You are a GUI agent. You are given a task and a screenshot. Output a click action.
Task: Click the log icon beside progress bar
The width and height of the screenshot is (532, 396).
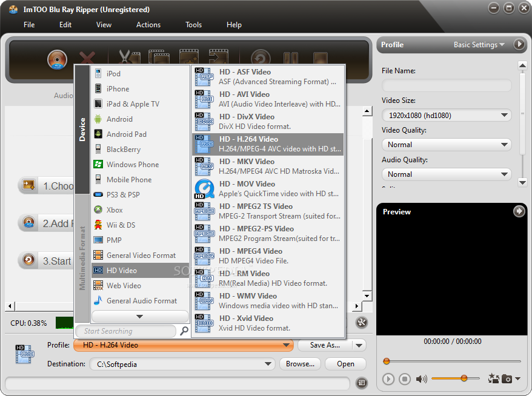pos(362,383)
